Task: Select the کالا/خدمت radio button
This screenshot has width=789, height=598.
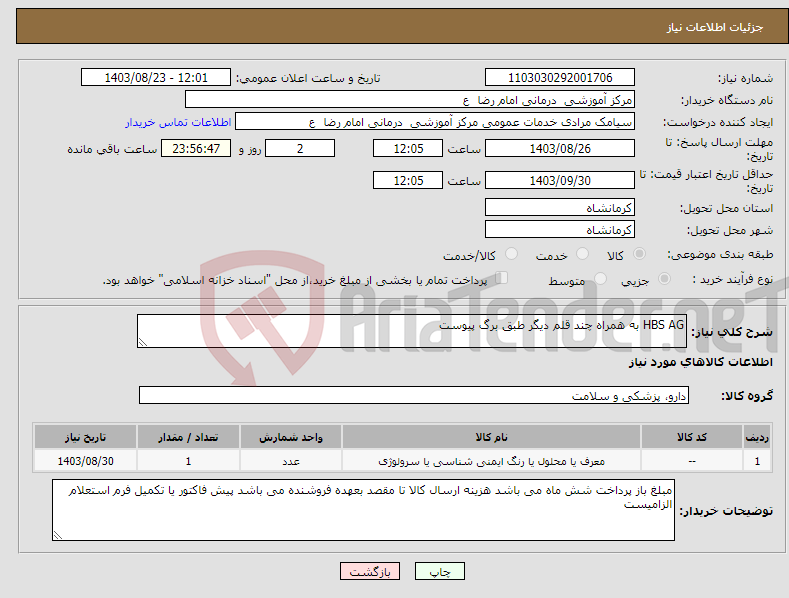Action: coord(511,254)
